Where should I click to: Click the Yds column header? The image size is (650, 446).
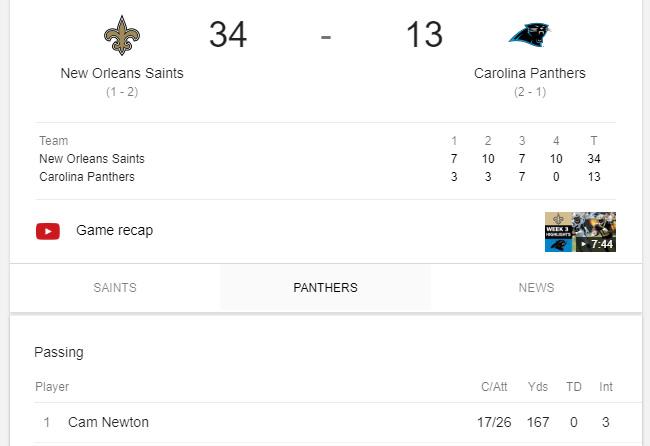pyautogui.click(x=538, y=386)
